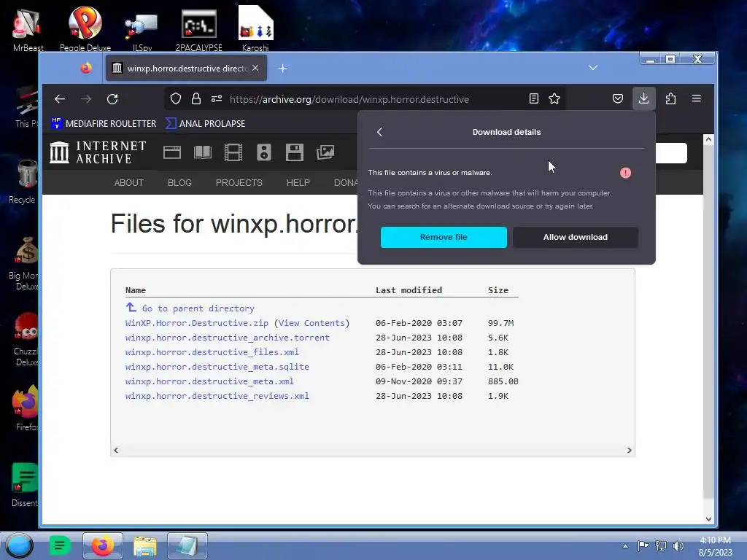Click the volume speaker tray icon

(678, 545)
